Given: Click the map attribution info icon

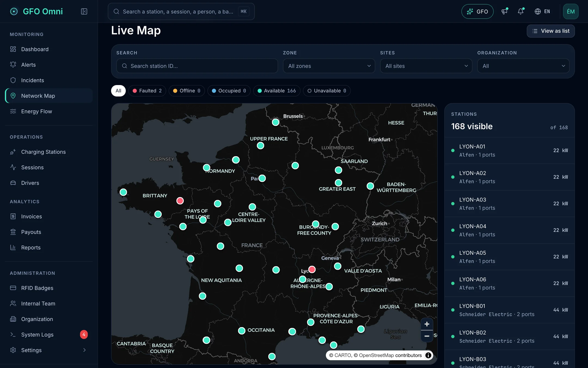Looking at the screenshot, I should 428,355.
